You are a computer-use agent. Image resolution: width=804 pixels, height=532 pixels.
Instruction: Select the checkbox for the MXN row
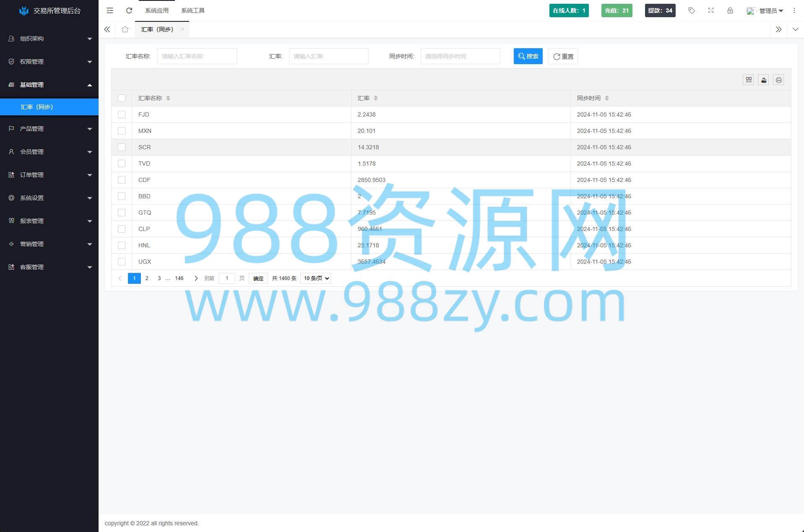[122, 131]
